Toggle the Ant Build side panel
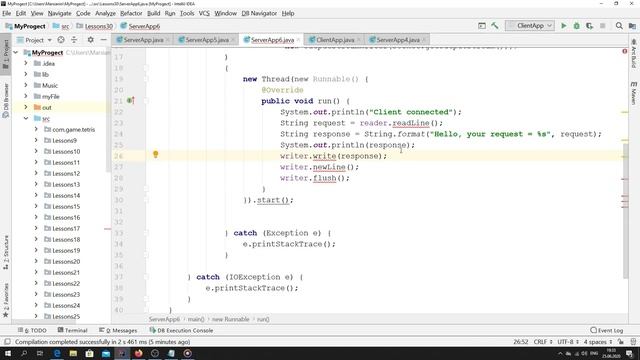 coord(633,53)
